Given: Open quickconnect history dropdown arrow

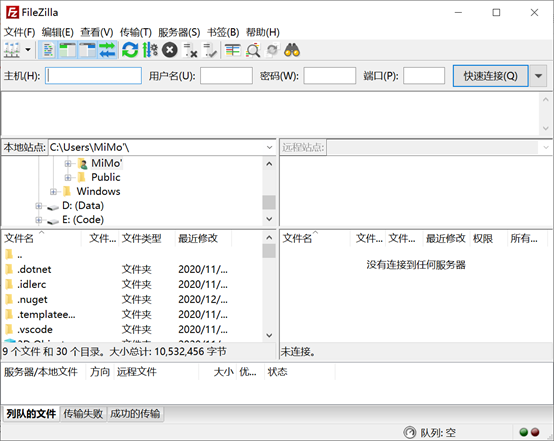Looking at the screenshot, I should [538, 76].
